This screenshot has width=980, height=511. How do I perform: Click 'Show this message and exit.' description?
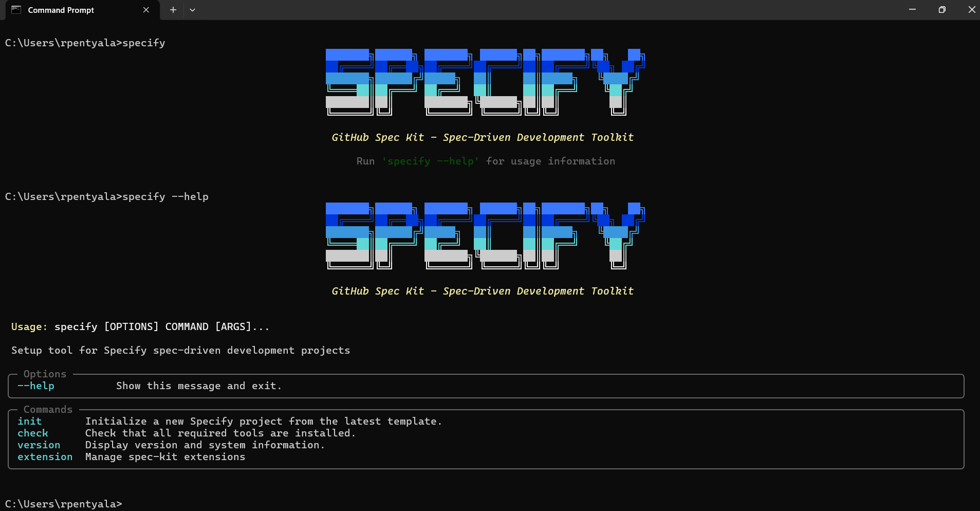coord(199,386)
